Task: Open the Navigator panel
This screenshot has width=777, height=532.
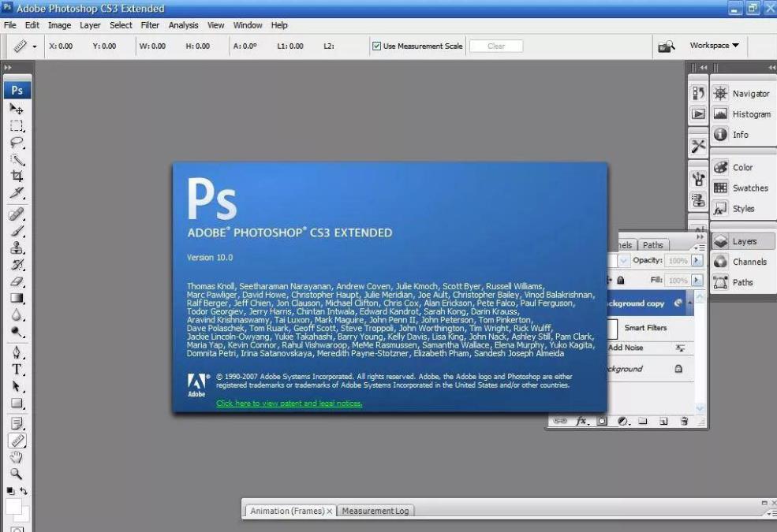Action: 742,94
